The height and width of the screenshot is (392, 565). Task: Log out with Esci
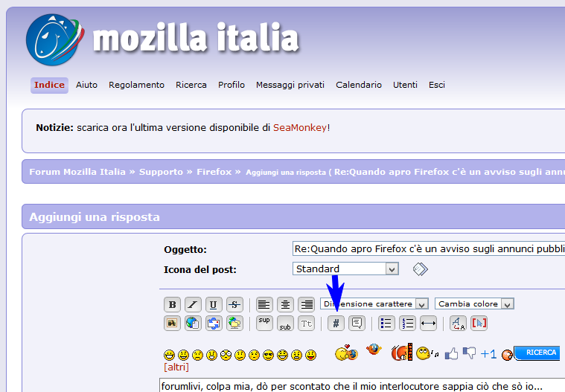437,85
